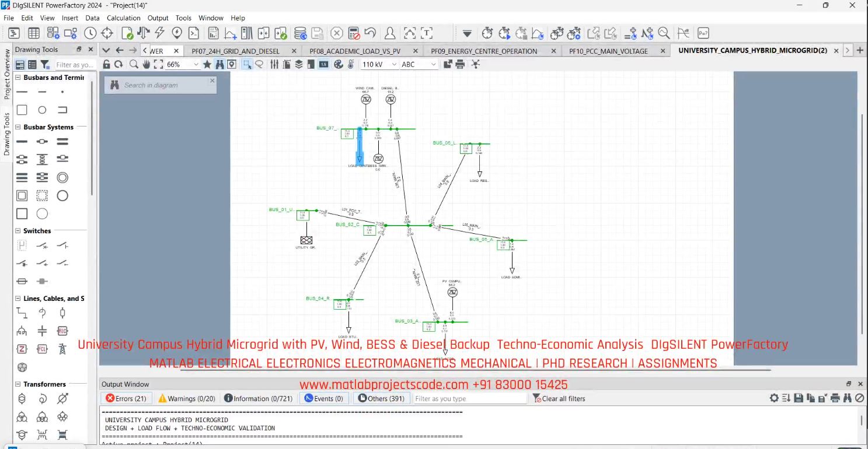Click the color palette colouring icon
The image size is (868, 449).
pyautogui.click(x=339, y=64)
